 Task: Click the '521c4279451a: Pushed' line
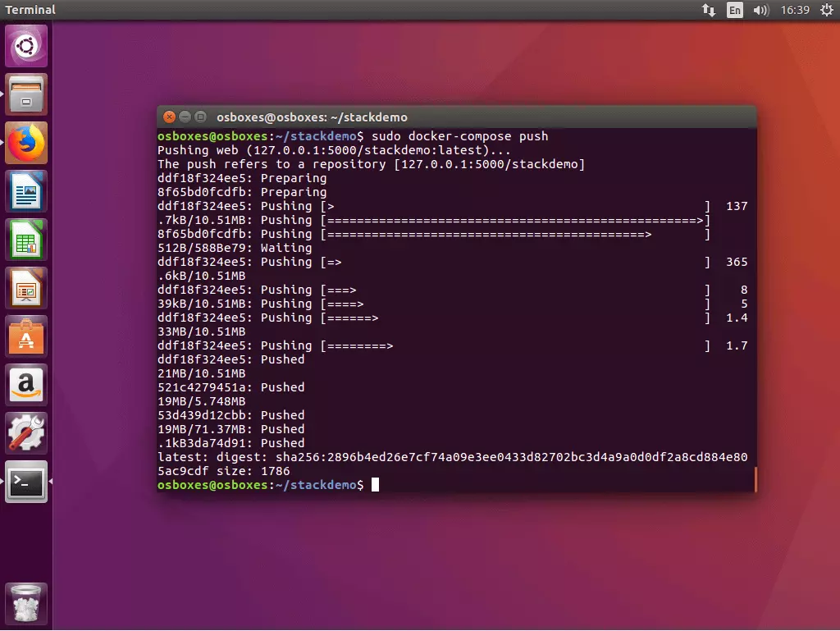click(x=231, y=387)
